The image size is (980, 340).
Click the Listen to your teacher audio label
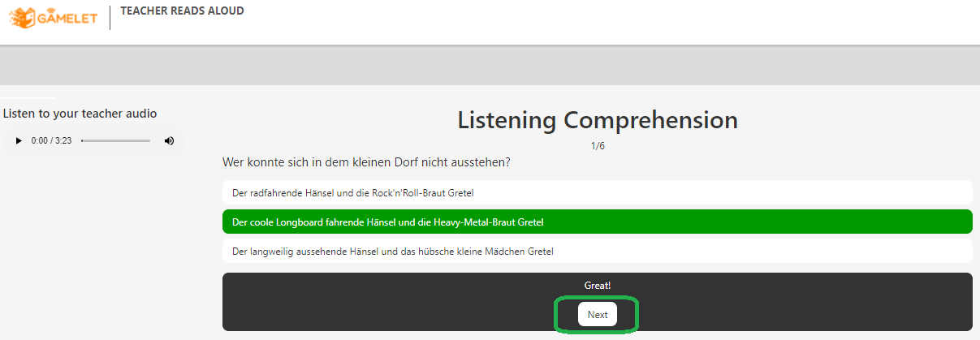[80, 114]
